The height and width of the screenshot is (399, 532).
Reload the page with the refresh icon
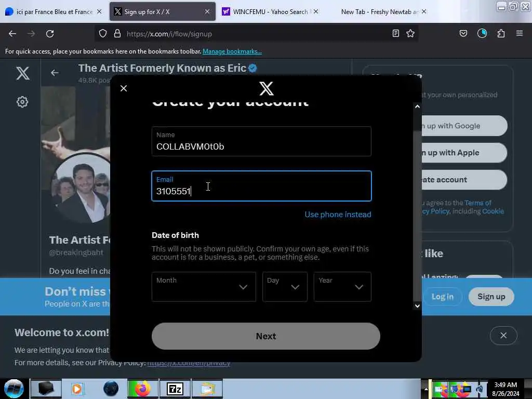(50, 34)
